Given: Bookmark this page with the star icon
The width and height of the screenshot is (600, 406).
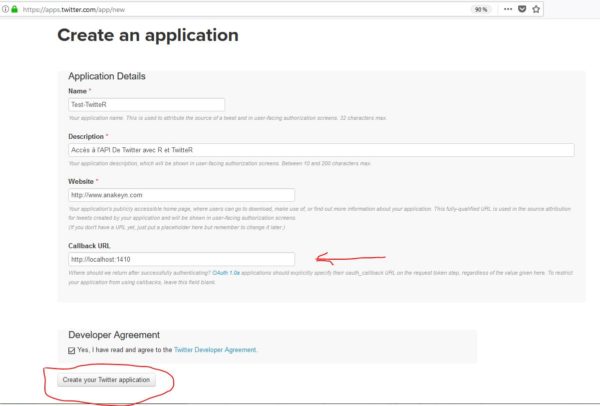Looking at the screenshot, I should point(536,9).
